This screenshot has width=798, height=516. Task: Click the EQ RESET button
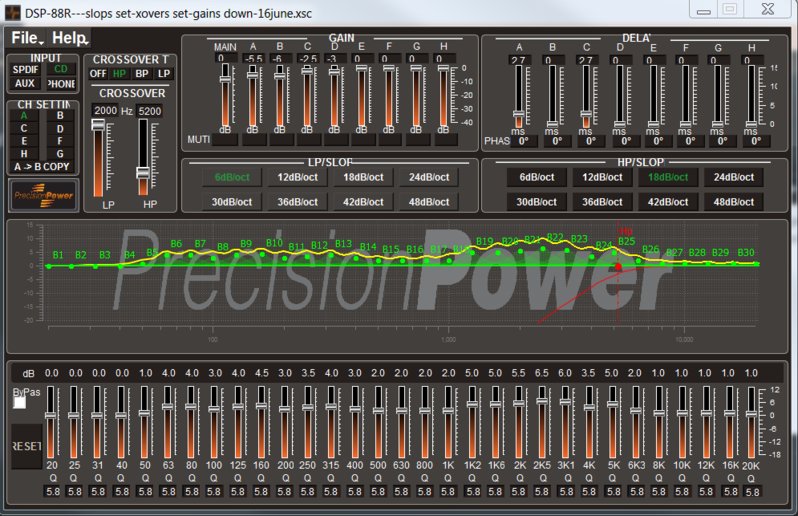tap(26, 446)
